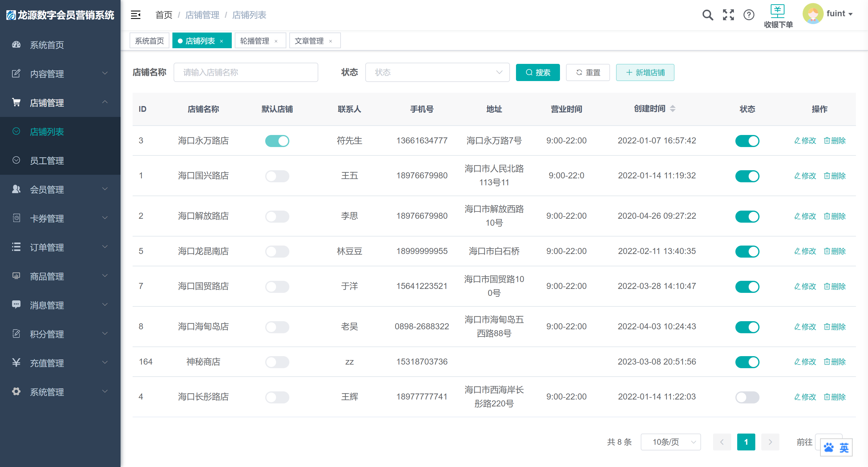Disable status switch for 海口国贸路店
Screen dimensions: 868x467
(x=747, y=287)
